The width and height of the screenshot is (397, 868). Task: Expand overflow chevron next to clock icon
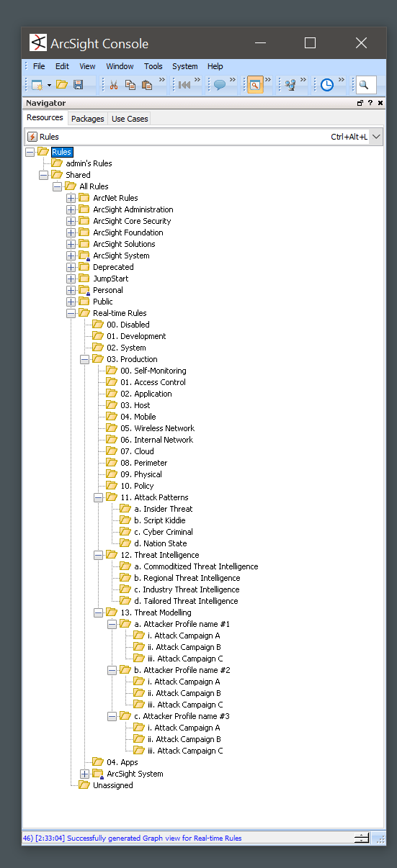click(342, 80)
